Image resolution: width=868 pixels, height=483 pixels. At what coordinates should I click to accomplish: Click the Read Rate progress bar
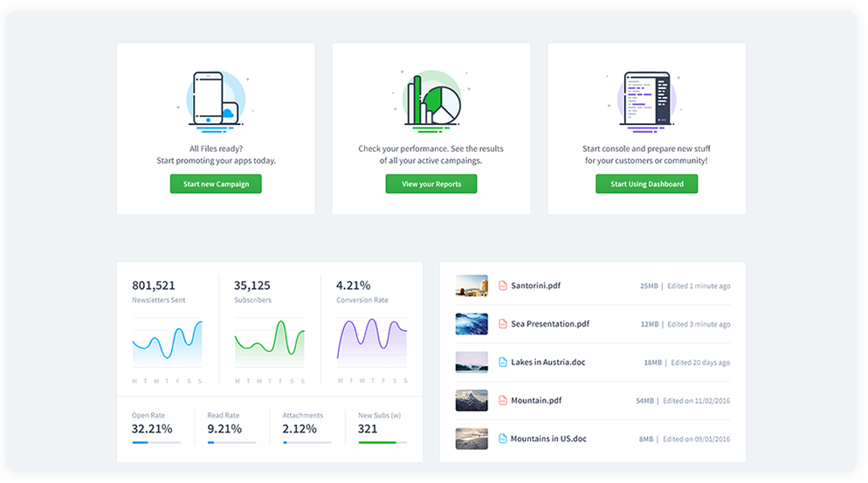[231, 443]
